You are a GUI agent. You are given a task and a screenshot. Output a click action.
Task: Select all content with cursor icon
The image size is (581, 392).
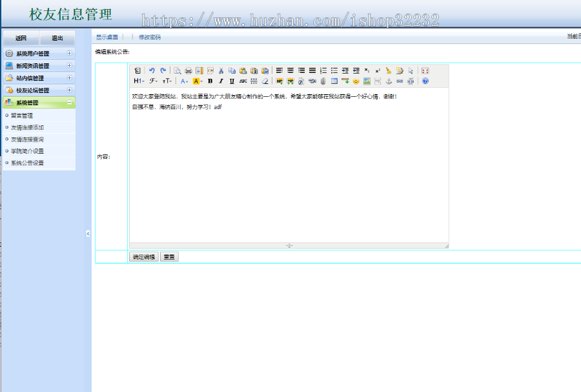pos(411,70)
